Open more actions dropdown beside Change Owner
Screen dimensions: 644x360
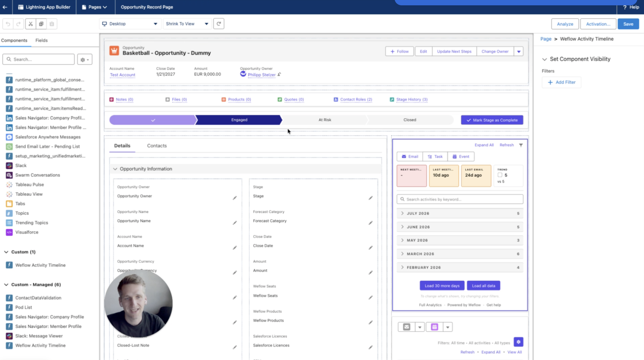(x=519, y=52)
